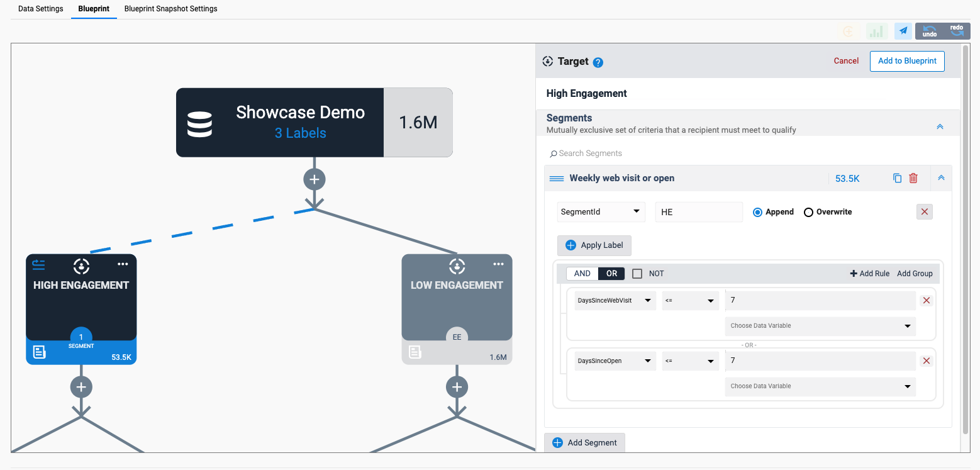Click the value field for DaysSinceOpen

click(x=820, y=361)
